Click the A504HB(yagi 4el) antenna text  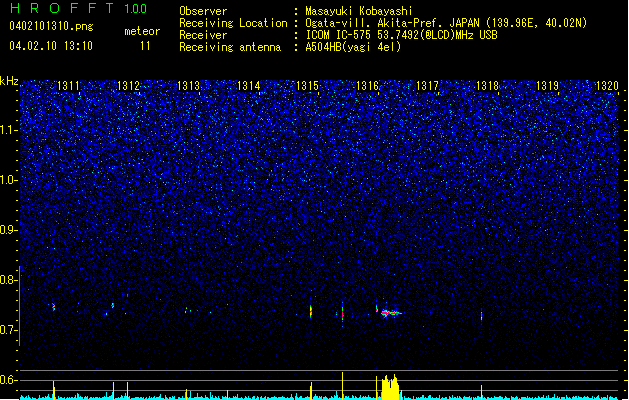click(x=353, y=47)
